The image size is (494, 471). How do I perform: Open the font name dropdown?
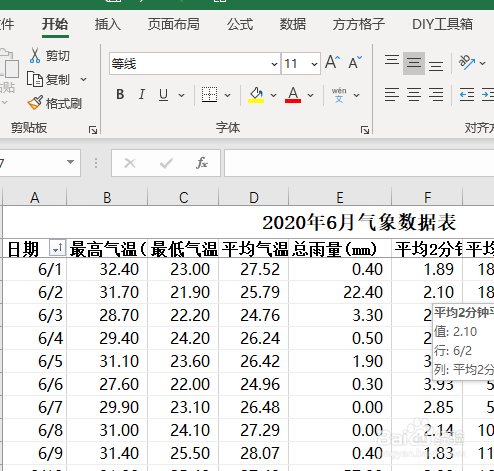coord(274,64)
